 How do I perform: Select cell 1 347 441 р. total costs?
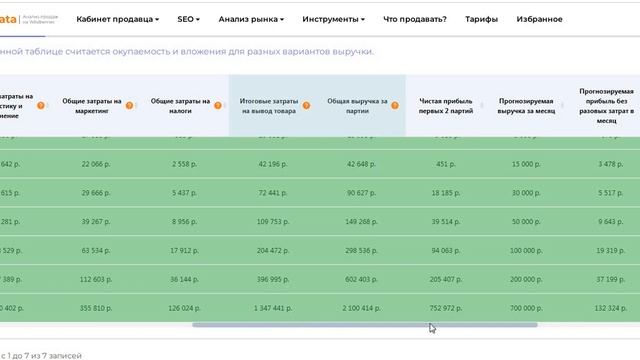(x=273, y=308)
